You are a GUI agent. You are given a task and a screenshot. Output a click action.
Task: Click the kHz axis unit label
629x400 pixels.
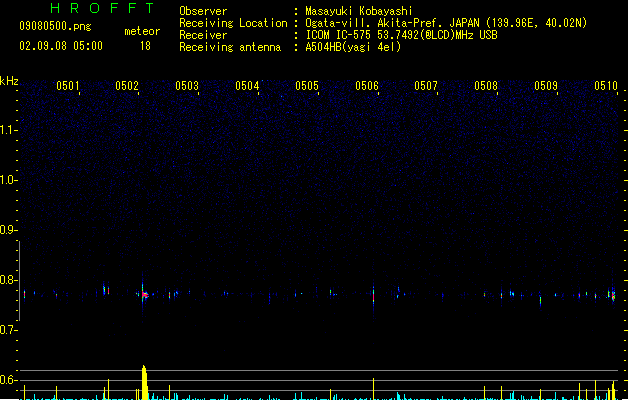[x=9, y=81]
